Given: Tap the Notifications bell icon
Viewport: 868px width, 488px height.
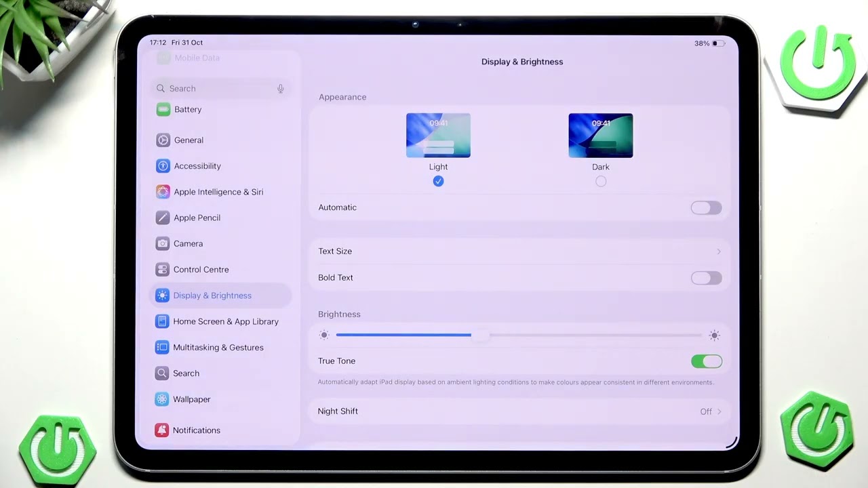Looking at the screenshot, I should (161, 430).
